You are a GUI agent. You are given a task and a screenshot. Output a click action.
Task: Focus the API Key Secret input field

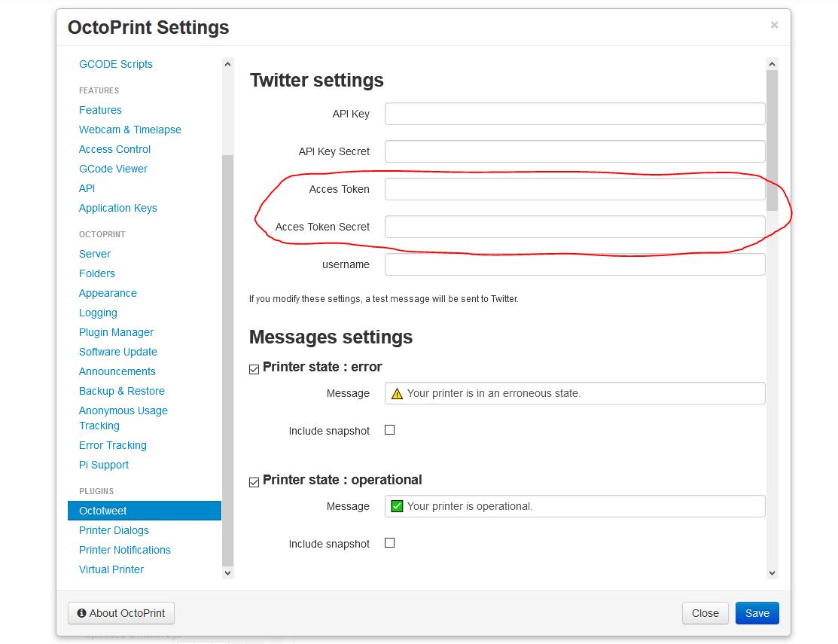click(575, 151)
